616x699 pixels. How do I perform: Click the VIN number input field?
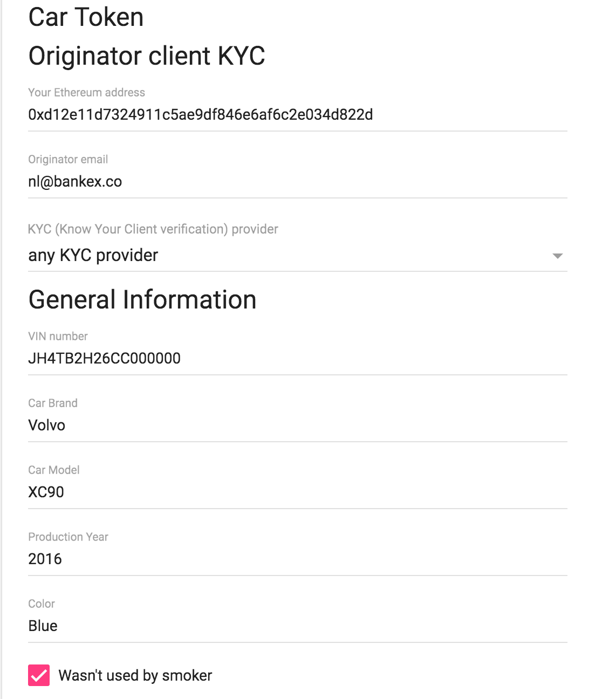[x=297, y=359]
